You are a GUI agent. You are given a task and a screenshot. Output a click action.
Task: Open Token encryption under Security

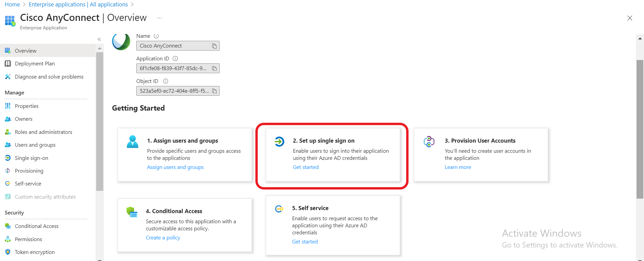click(34, 252)
